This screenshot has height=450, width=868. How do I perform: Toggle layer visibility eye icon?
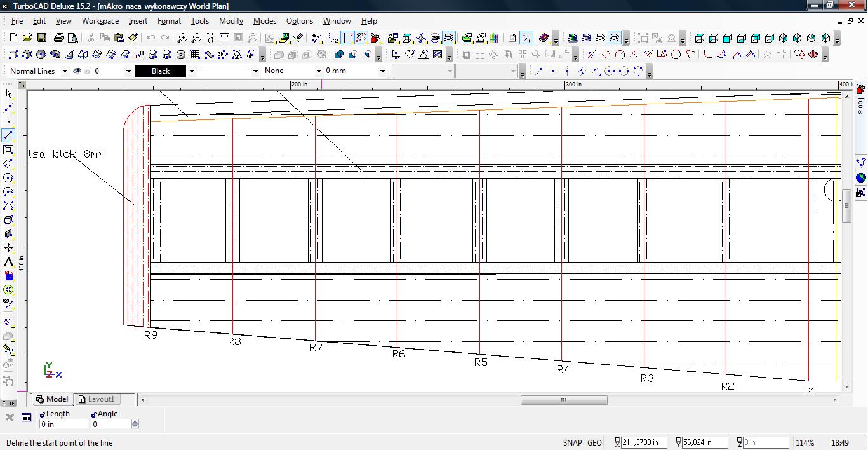click(x=77, y=71)
